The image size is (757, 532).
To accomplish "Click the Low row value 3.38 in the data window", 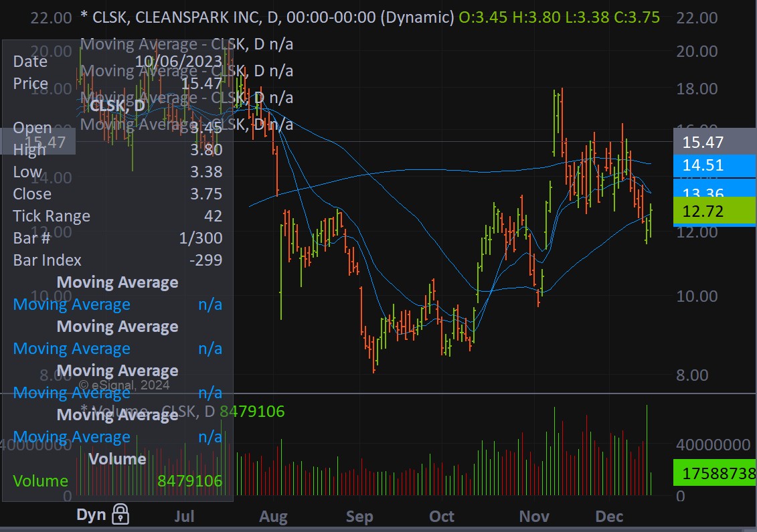I will [x=206, y=172].
